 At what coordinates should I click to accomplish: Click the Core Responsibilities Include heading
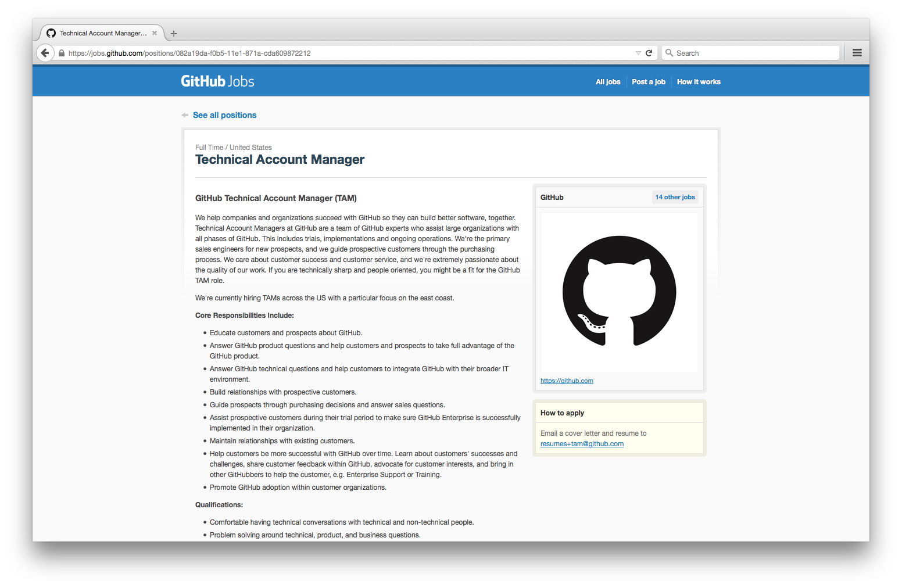245,315
